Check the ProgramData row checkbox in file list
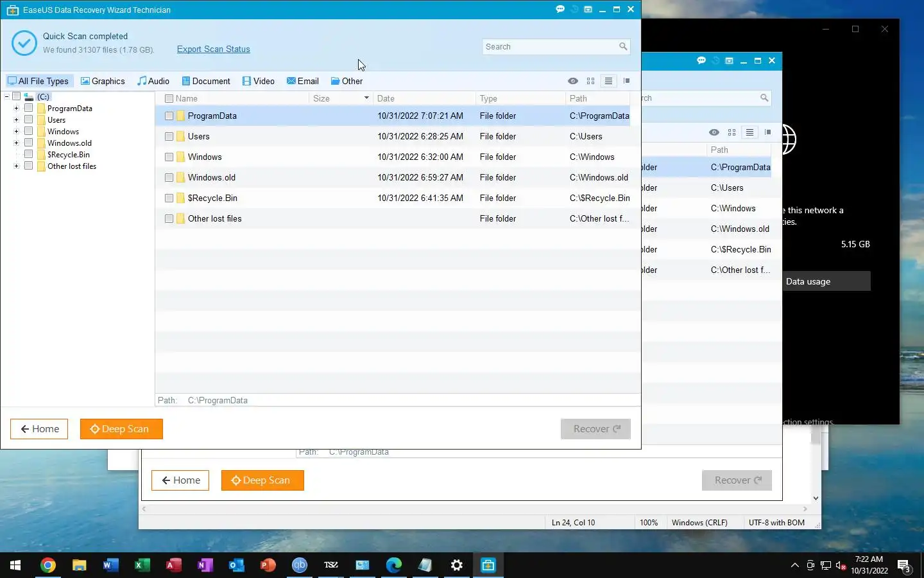This screenshot has width=924, height=578. [169, 116]
